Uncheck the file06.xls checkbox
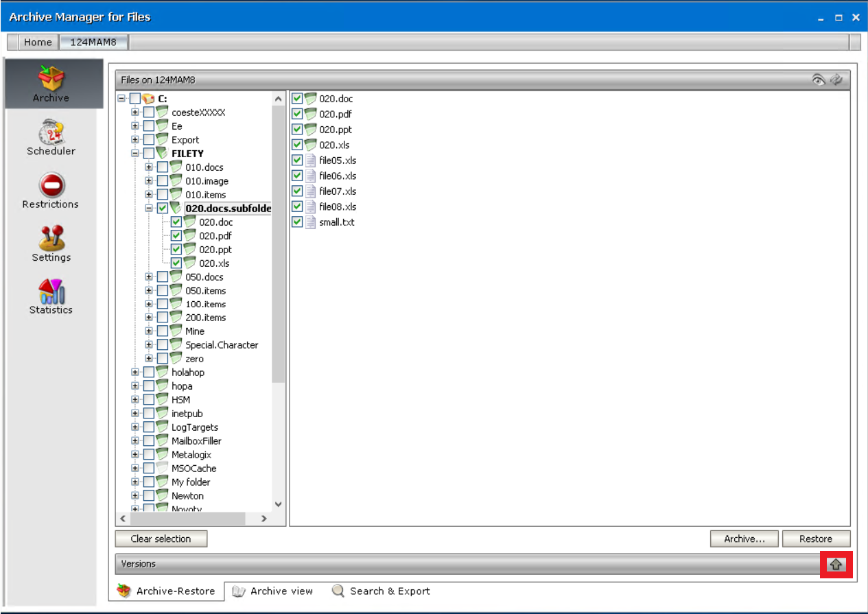Image resolution: width=868 pixels, height=614 pixels. (297, 176)
